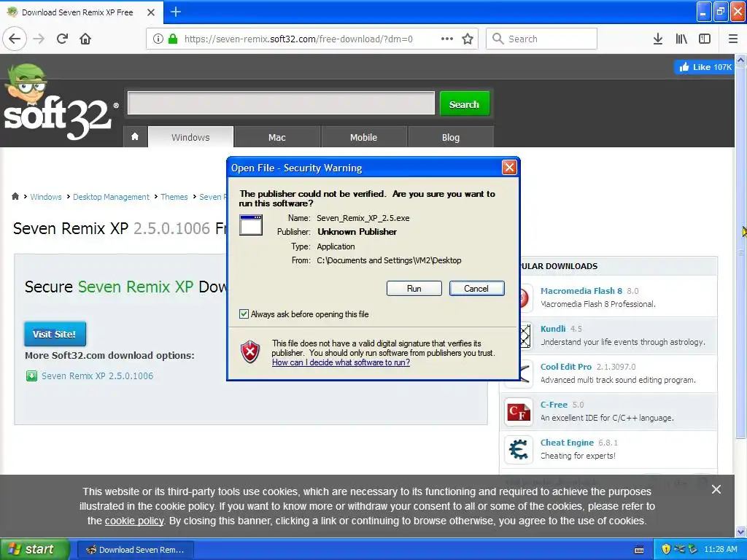The width and height of the screenshot is (747, 560).
Task: Click the Windows start button
Action: [34, 549]
